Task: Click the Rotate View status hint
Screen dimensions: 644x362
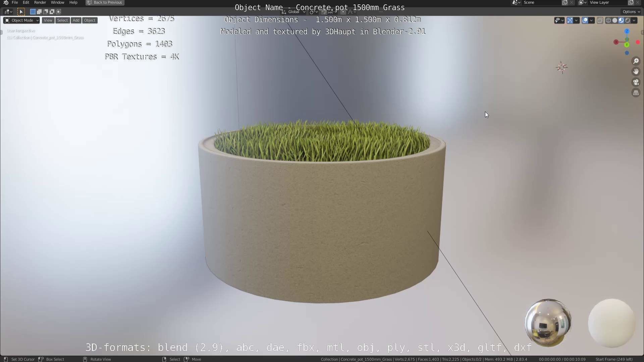Action: [x=101, y=359]
